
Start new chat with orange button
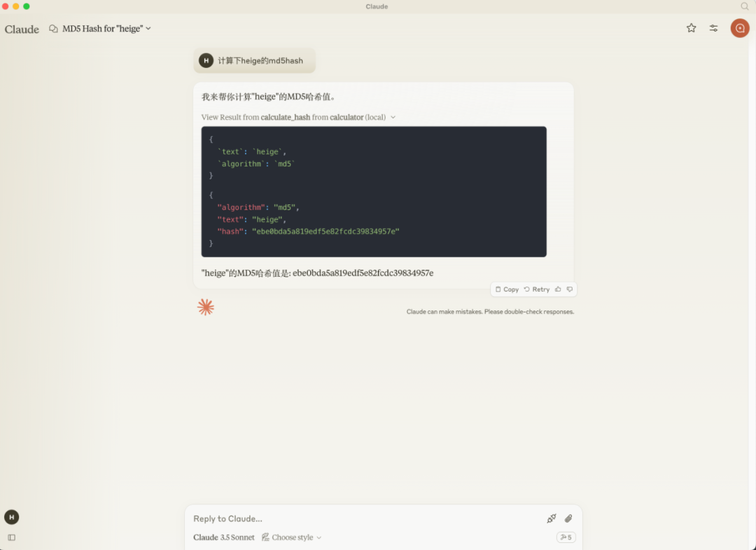740,28
